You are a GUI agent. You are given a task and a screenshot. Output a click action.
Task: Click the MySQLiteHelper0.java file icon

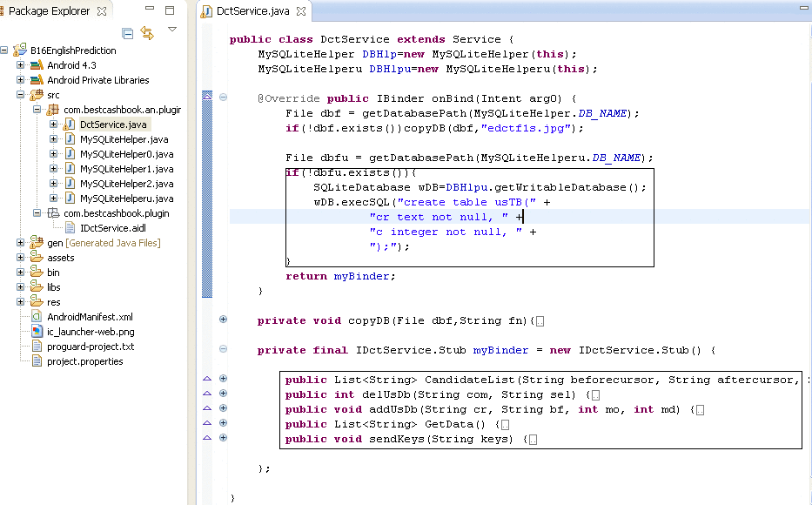pyautogui.click(x=70, y=154)
